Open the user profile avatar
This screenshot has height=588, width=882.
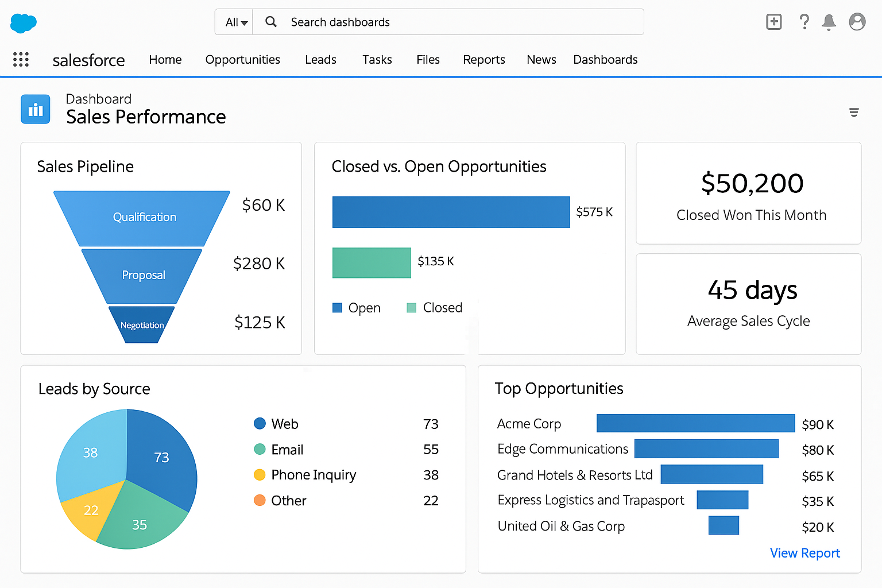857,22
